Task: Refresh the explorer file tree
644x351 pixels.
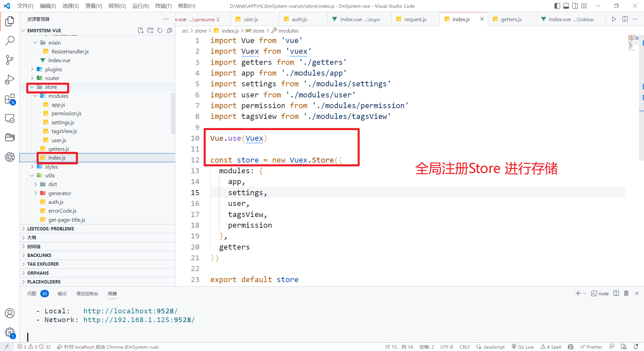Action: 160,31
